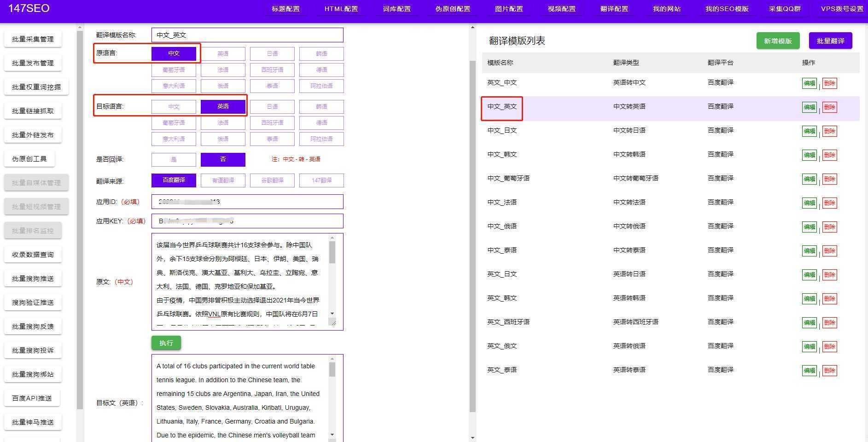Select 谷歌翻译 as translation source
This screenshot has width=868, height=442.
pos(272,180)
